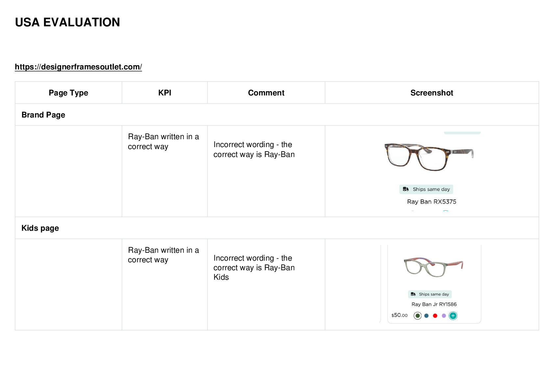The image size is (554, 392).
Task: Click the truck icon in Ray Ban Jr badge
Action: pyautogui.click(x=413, y=294)
